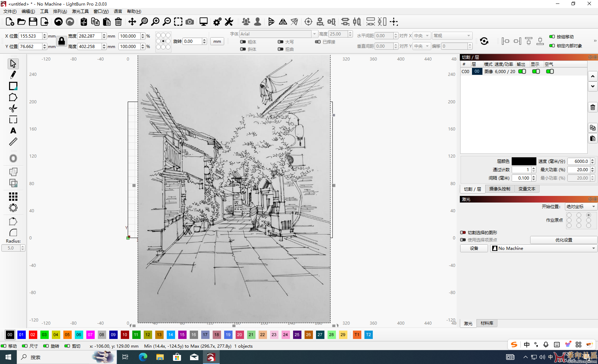Click the 设备 devices button
Viewport: 598px width, 364px height.
tap(474, 248)
